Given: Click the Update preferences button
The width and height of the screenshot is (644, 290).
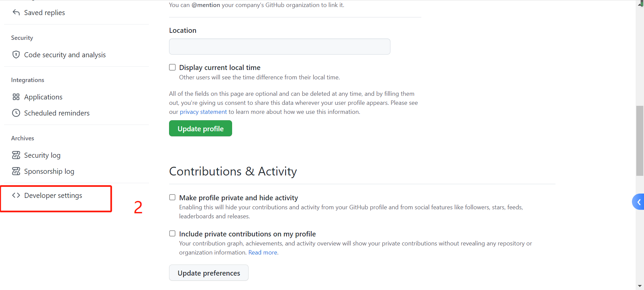Looking at the screenshot, I should pyautogui.click(x=209, y=273).
